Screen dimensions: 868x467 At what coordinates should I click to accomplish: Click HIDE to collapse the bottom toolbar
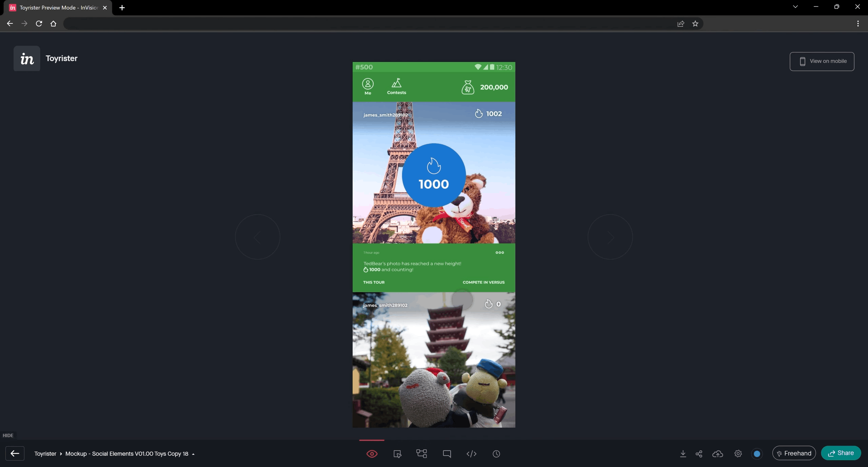coord(8,435)
